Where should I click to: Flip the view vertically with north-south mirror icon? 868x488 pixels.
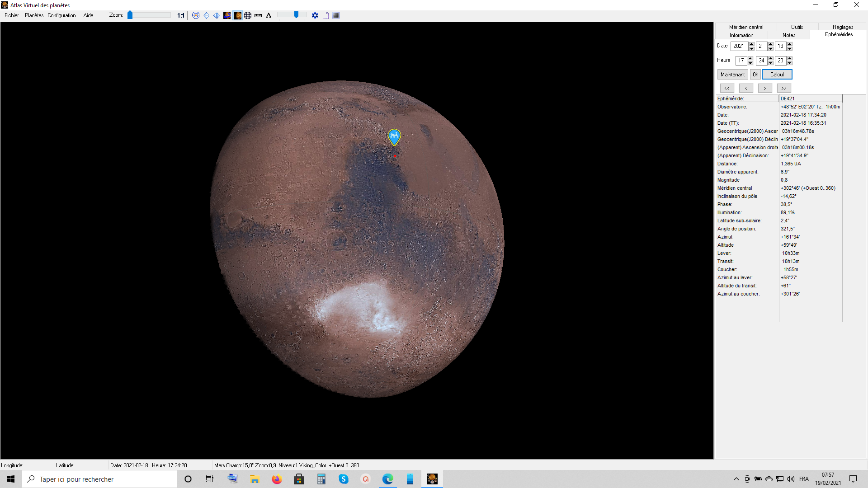(206, 15)
